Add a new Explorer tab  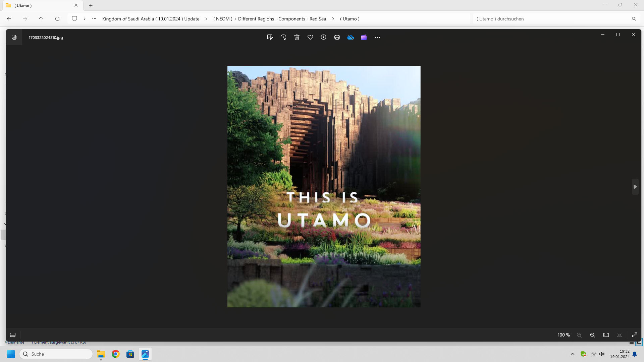[91, 5]
